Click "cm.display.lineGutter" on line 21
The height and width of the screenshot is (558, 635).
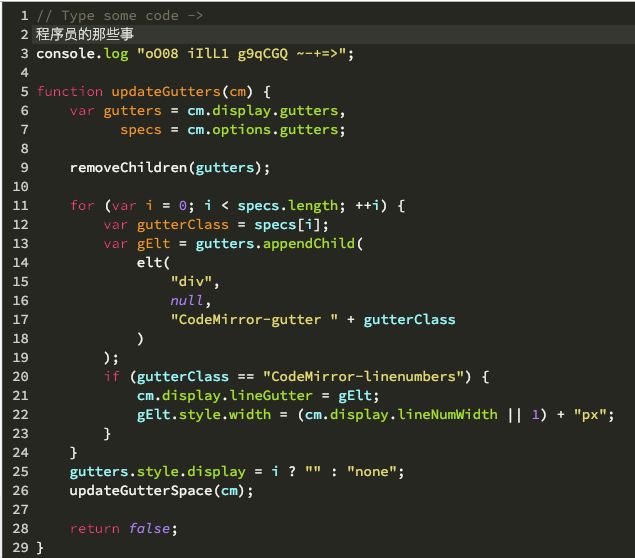pos(225,396)
